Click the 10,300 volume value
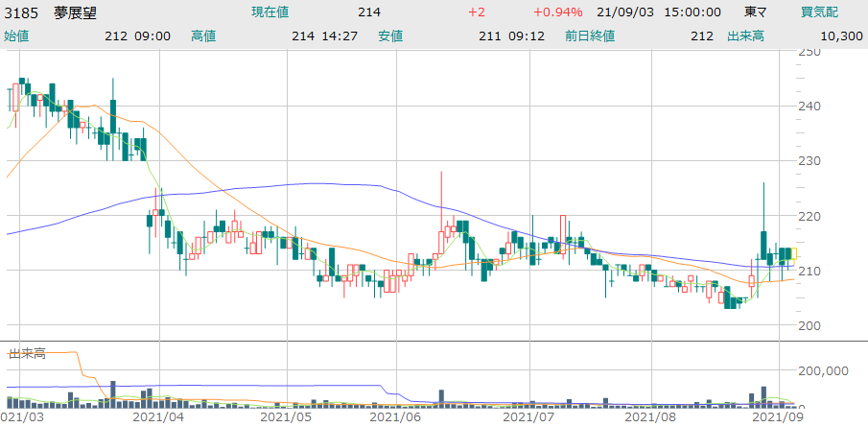This screenshot has height=427, width=868. coord(839,36)
